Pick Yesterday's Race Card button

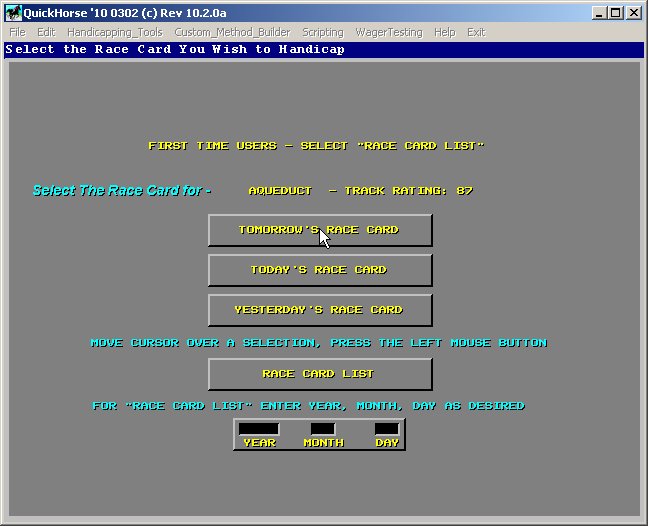coord(320,310)
